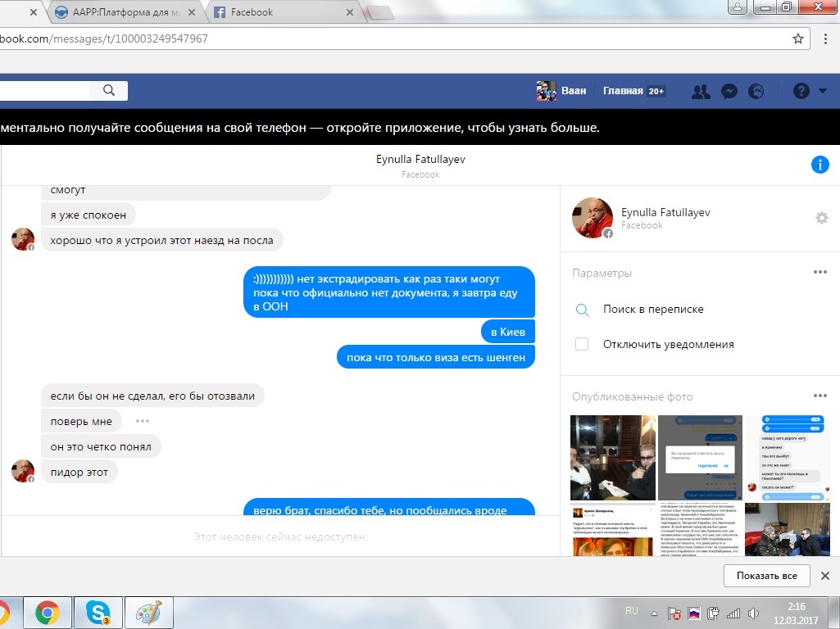The width and height of the screenshot is (840, 629).
Task: Click sender avatar beside 'хорошо что я устроил' message
Action: point(23,239)
